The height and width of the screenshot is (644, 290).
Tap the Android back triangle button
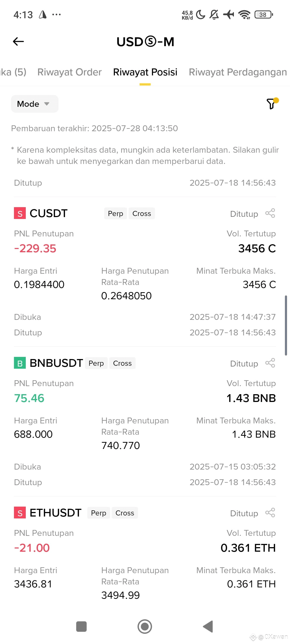tap(208, 627)
